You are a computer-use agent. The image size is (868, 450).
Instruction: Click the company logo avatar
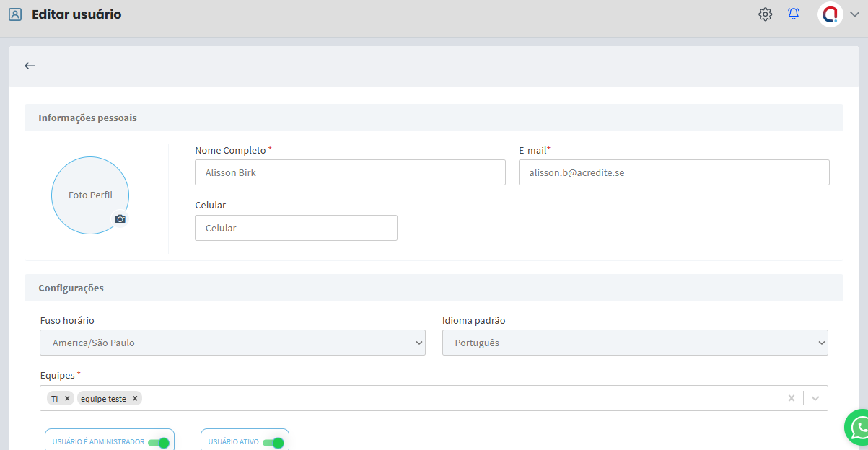coord(830,14)
